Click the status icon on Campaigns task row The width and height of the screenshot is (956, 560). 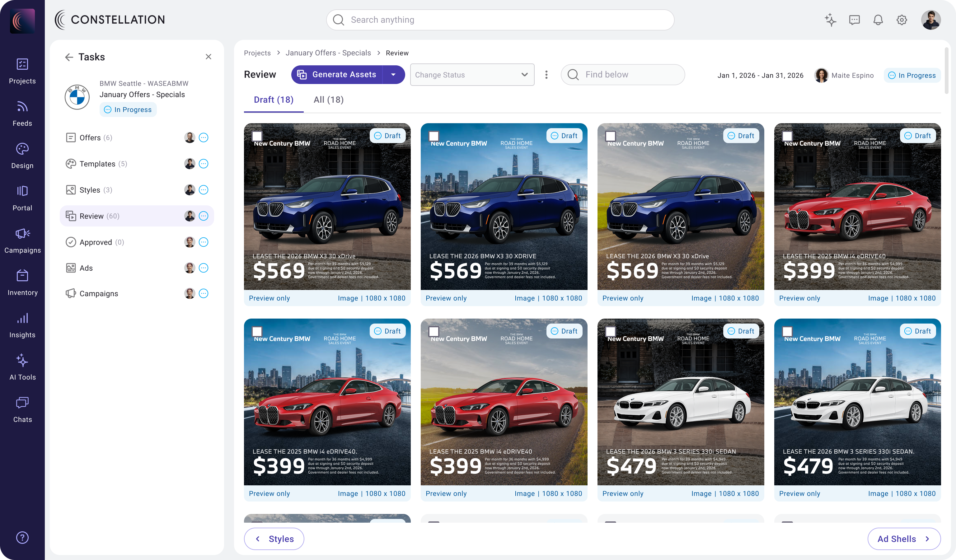coord(204,293)
